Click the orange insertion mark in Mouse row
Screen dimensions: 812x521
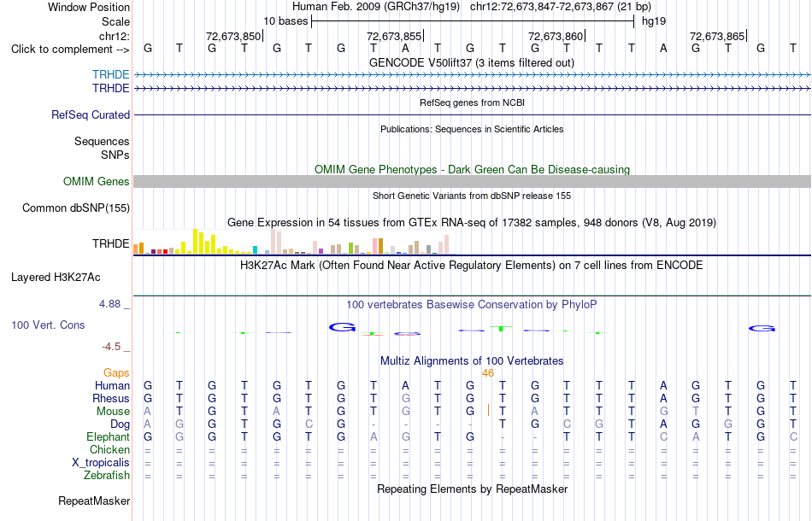488,410
